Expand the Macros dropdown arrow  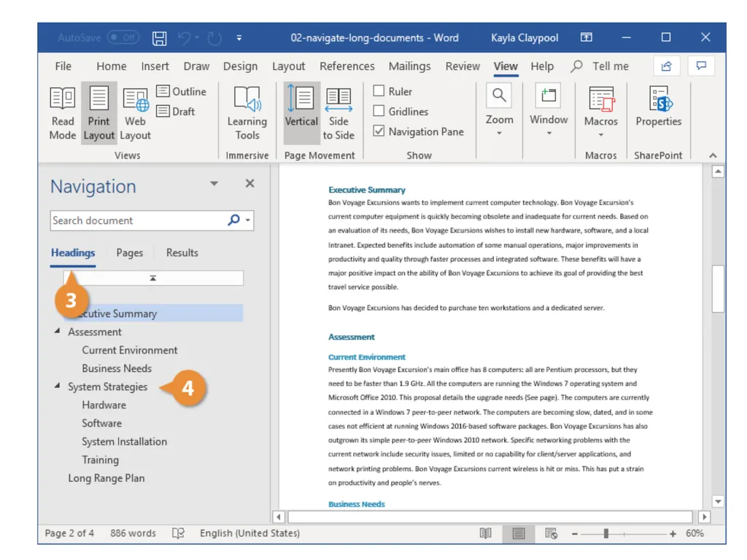pos(601,135)
